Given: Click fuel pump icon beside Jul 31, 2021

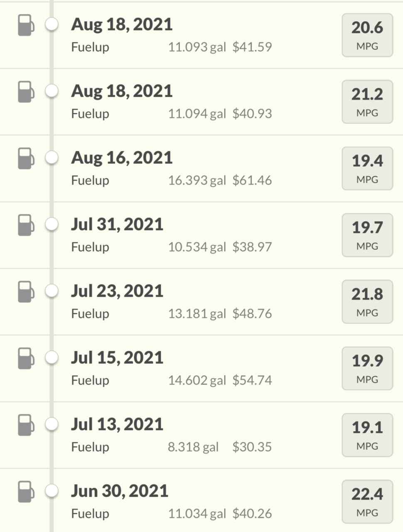Looking at the screenshot, I should point(26,225).
